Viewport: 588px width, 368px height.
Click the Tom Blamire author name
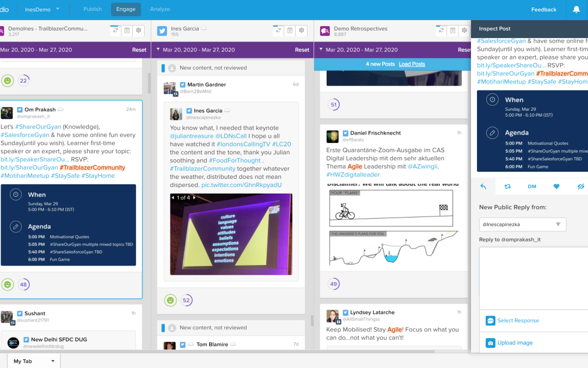212,344
